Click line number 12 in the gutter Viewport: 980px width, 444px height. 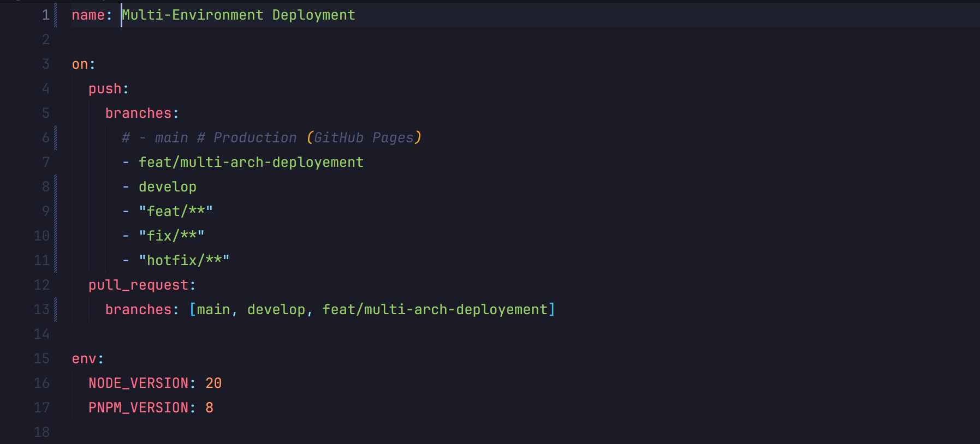point(41,285)
